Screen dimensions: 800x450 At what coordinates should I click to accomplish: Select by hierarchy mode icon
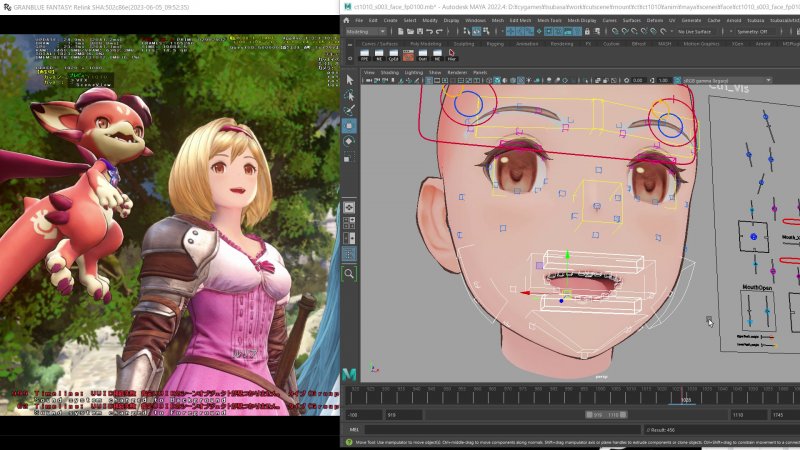(x=467, y=32)
